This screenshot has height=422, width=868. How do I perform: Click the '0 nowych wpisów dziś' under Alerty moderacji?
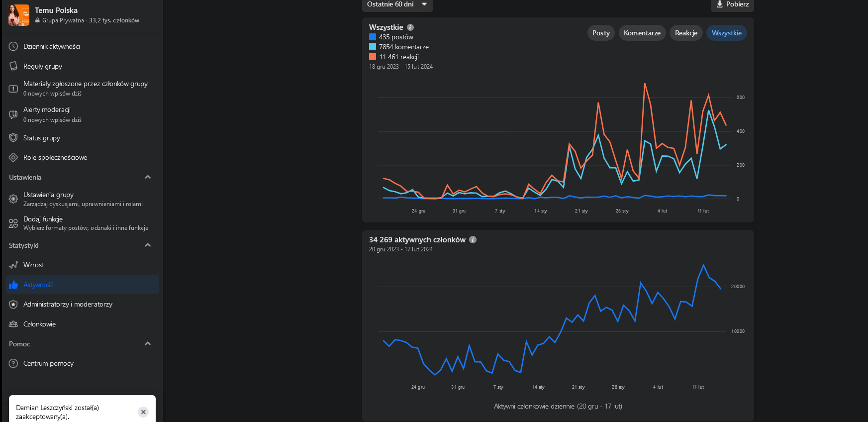pyautogui.click(x=52, y=120)
